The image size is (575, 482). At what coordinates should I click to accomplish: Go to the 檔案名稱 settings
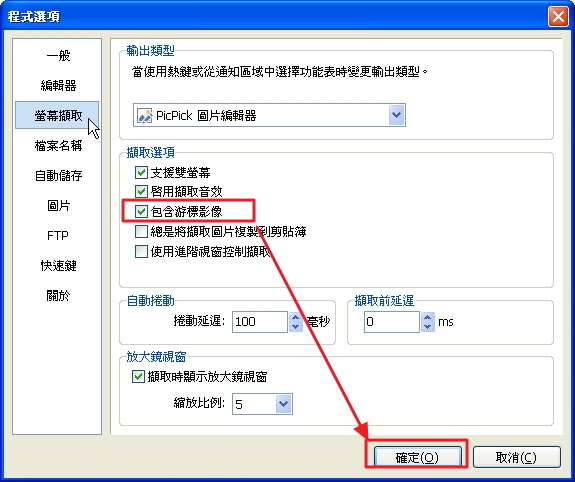tap(58, 146)
